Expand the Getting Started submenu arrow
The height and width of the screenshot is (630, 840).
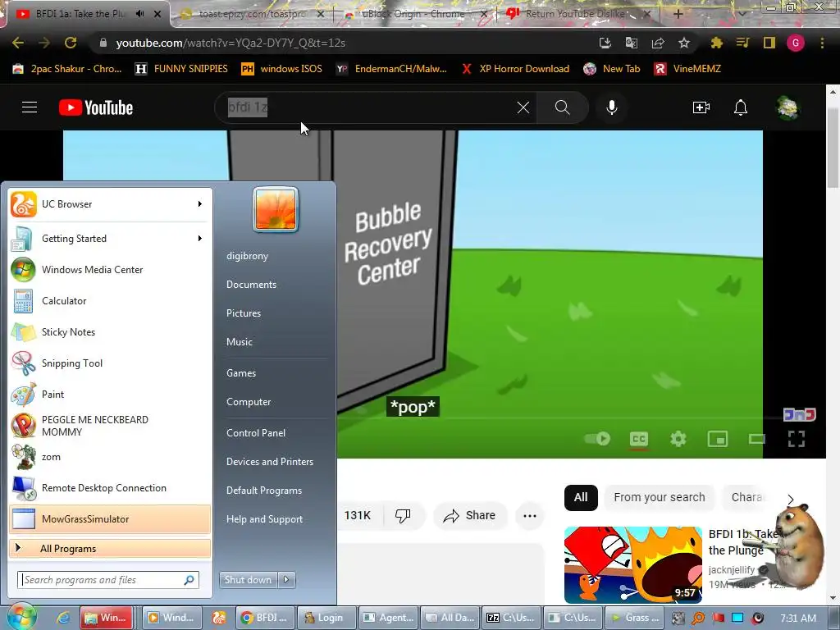pos(200,239)
